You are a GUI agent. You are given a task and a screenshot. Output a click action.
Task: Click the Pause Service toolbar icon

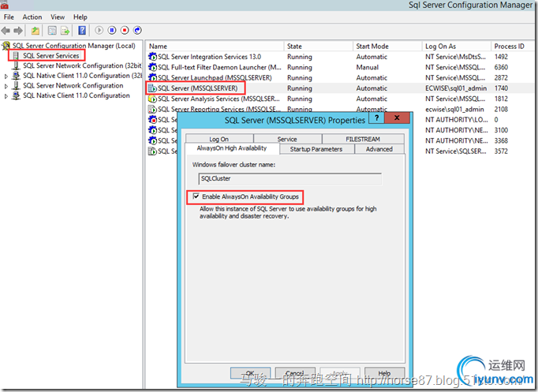(x=112, y=31)
